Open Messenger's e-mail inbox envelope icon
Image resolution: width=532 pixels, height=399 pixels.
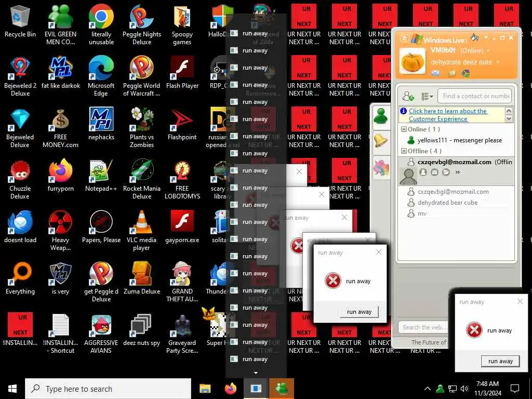coord(436,73)
